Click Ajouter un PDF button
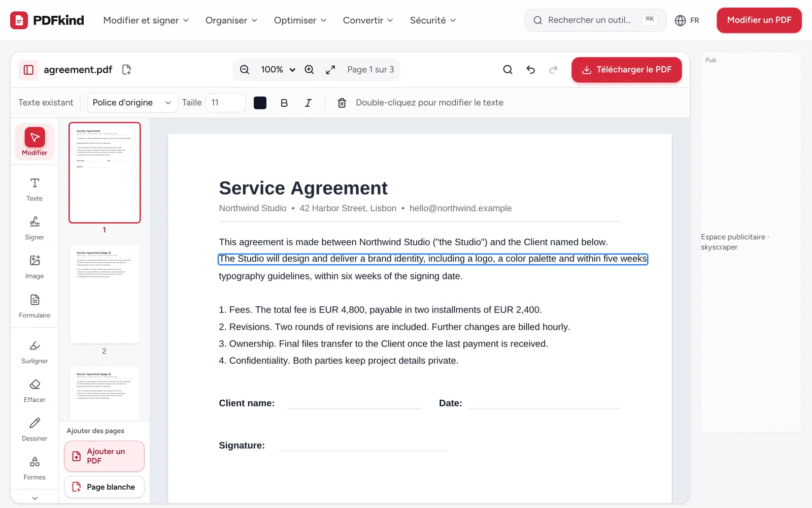Image resolution: width=812 pixels, height=508 pixels. pos(105,456)
